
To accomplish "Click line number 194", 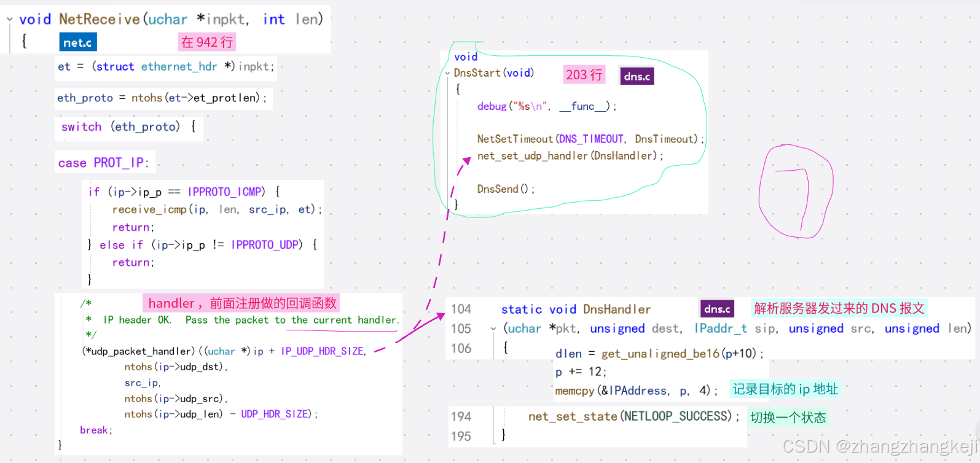I will pyautogui.click(x=461, y=416).
